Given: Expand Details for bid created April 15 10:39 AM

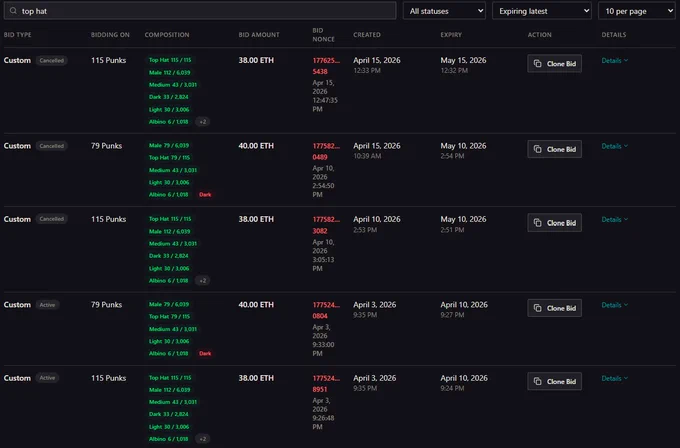Looking at the screenshot, I should click(x=615, y=146).
